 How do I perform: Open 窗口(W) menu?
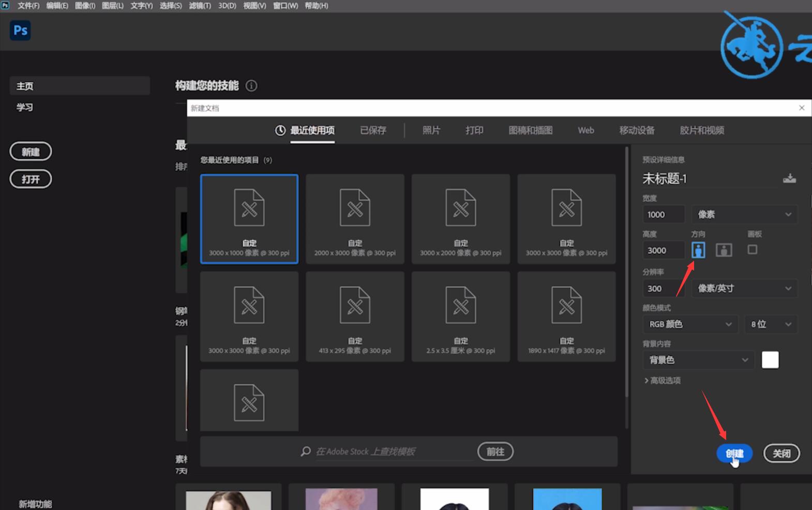tap(285, 6)
